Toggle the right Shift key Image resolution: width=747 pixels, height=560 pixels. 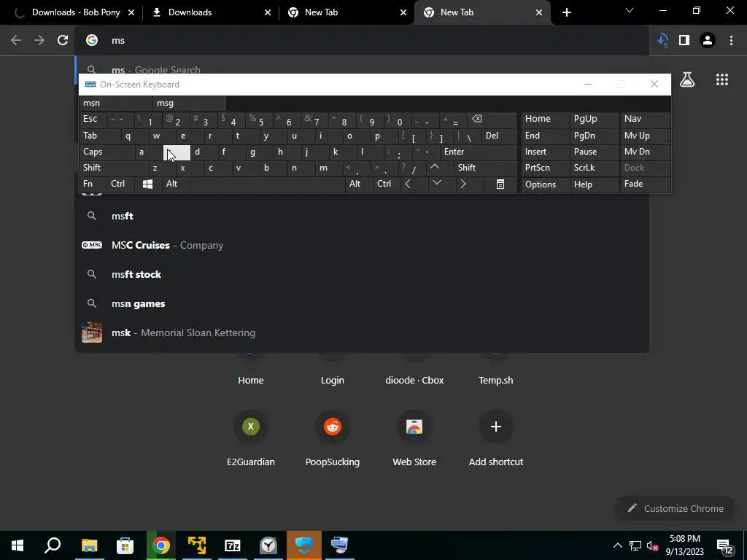(x=485, y=168)
